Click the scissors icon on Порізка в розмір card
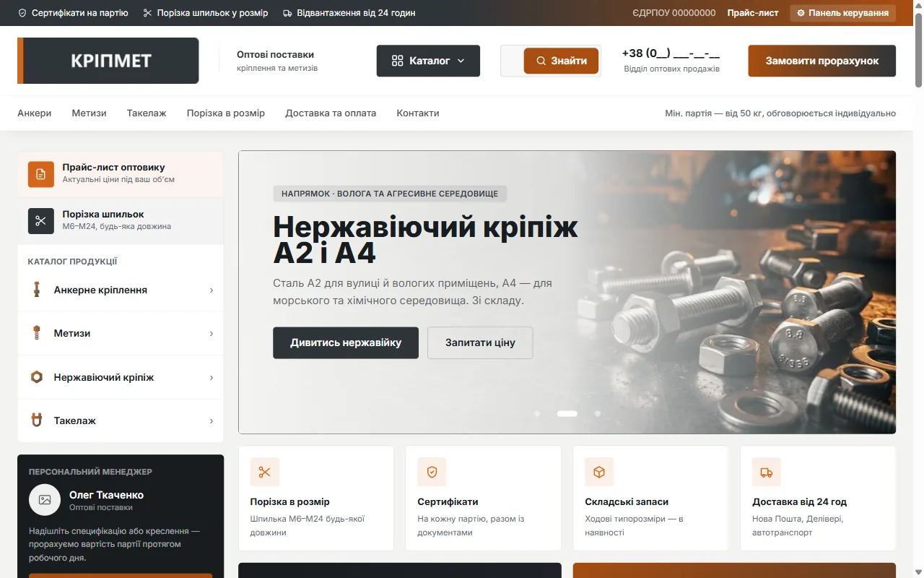Viewport: 924px width, 578px height. pos(264,472)
